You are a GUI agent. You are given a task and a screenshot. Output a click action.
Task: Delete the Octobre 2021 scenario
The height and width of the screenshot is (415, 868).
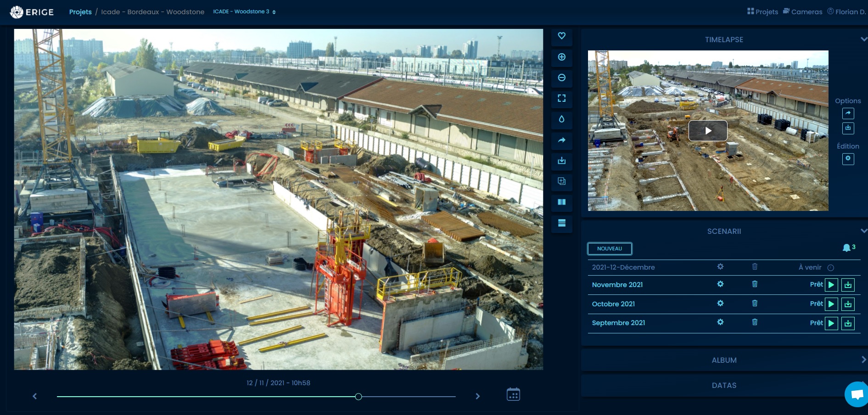pos(755,303)
